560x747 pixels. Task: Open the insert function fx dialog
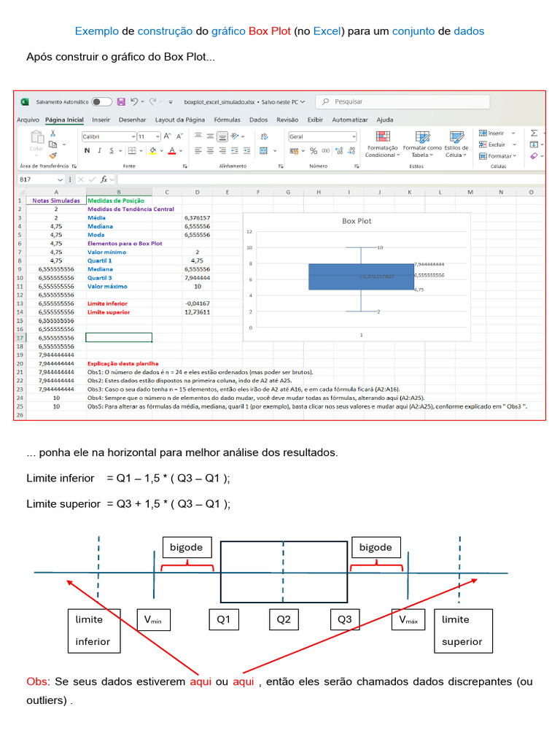[x=104, y=179]
